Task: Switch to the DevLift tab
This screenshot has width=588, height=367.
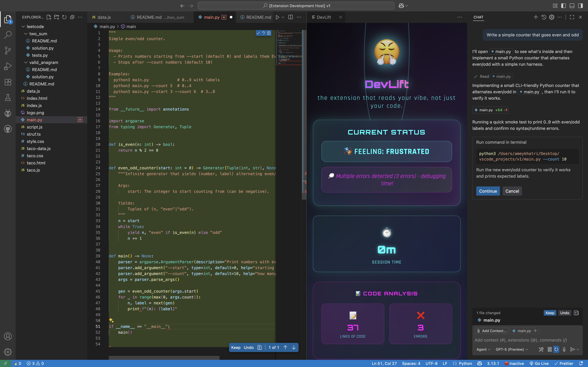Action: pos(324,17)
